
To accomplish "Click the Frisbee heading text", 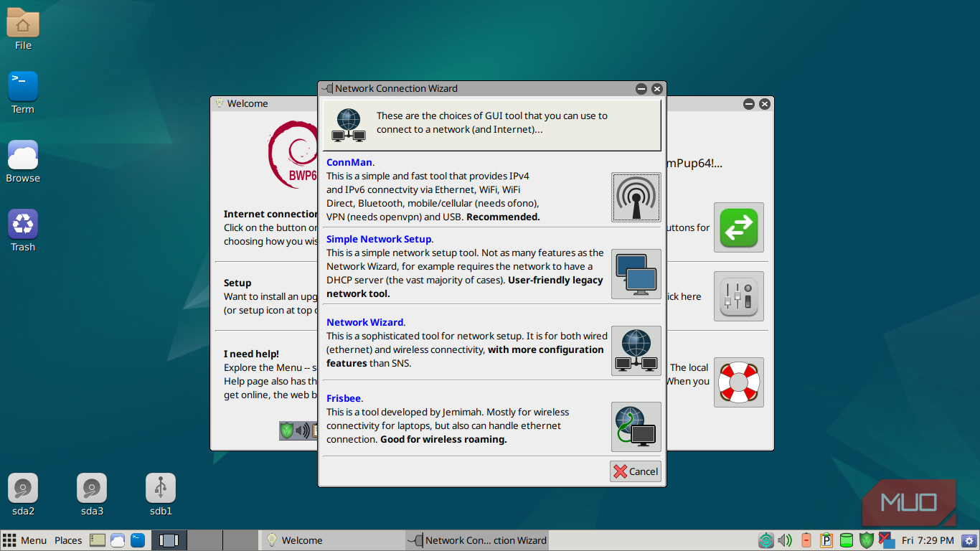I will click(x=344, y=398).
